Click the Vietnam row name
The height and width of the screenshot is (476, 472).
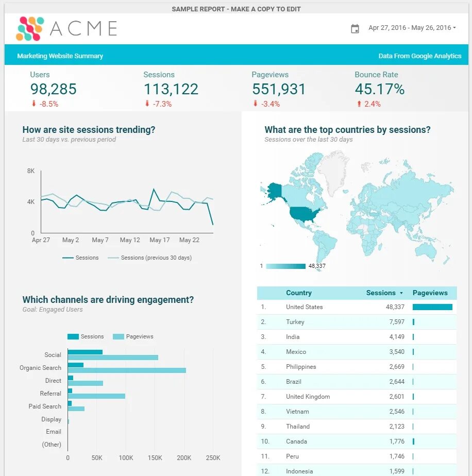click(x=297, y=411)
